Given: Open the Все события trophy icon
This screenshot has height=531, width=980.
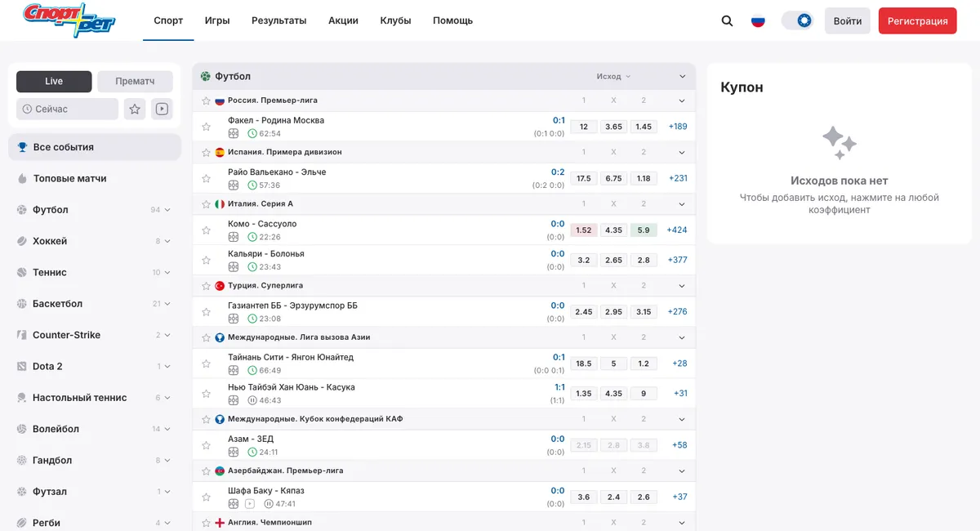Looking at the screenshot, I should (22, 148).
